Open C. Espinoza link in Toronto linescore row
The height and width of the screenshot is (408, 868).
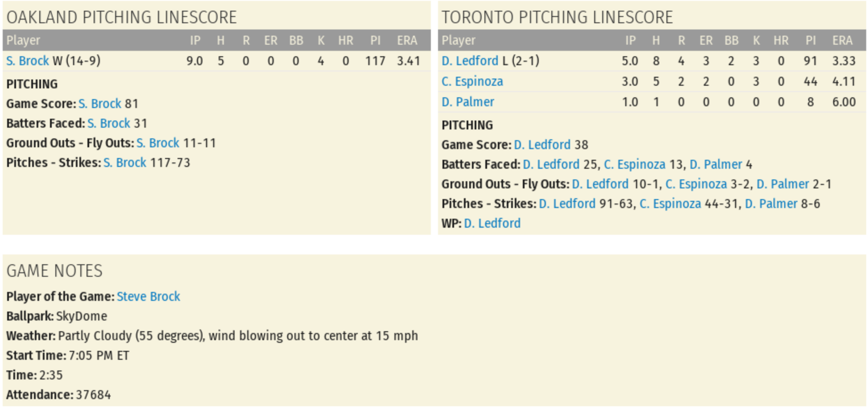472,81
